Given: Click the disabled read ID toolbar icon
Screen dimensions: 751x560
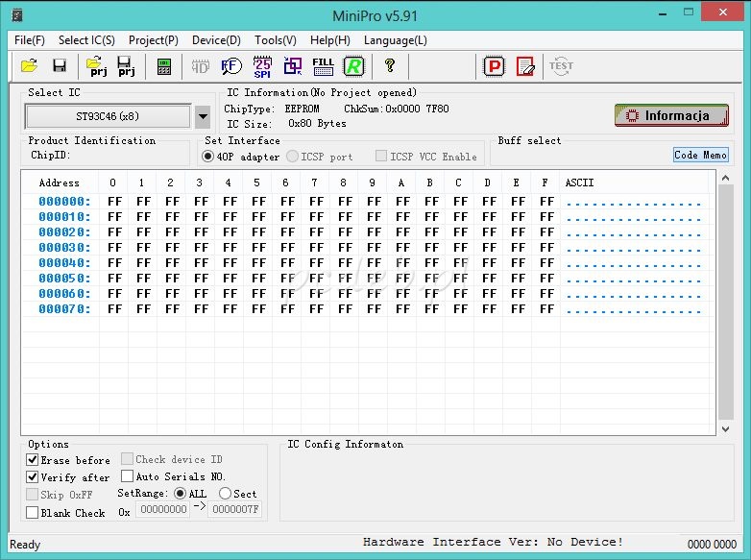Looking at the screenshot, I should click(x=200, y=66).
